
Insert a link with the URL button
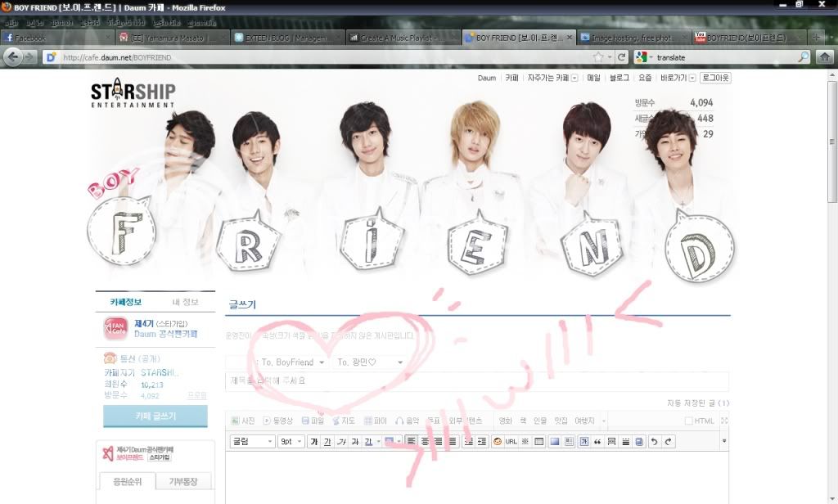tap(511, 442)
